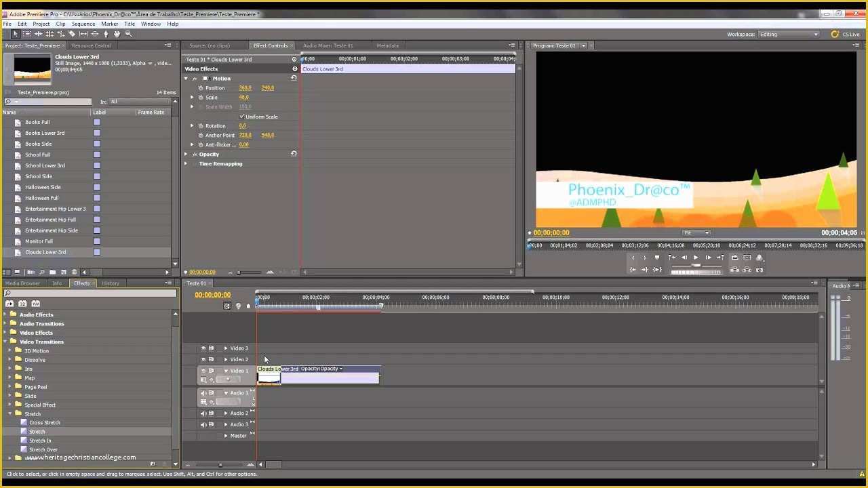Toggle Video 3 track eye visibility
This screenshot has height=488, width=868.
click(203, 348)
